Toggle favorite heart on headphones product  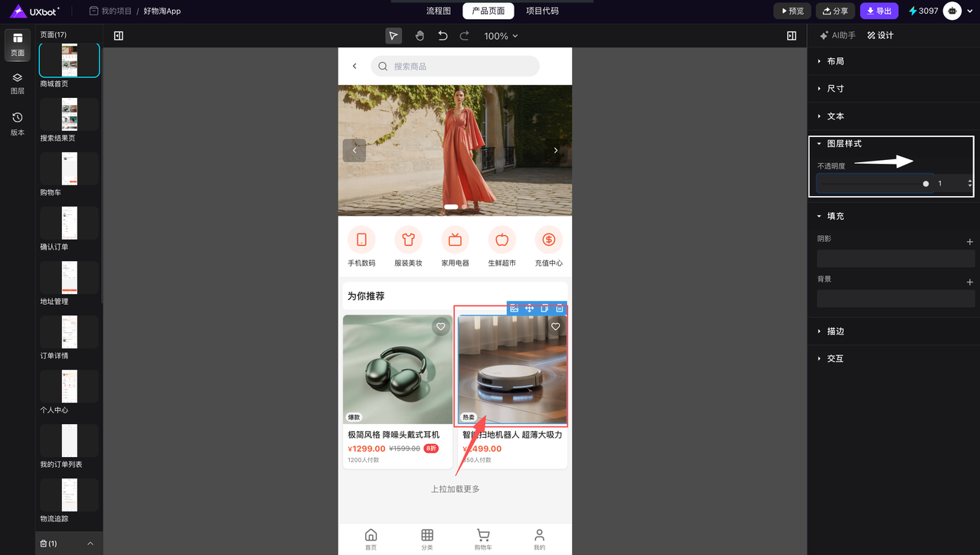click(441, 327)
